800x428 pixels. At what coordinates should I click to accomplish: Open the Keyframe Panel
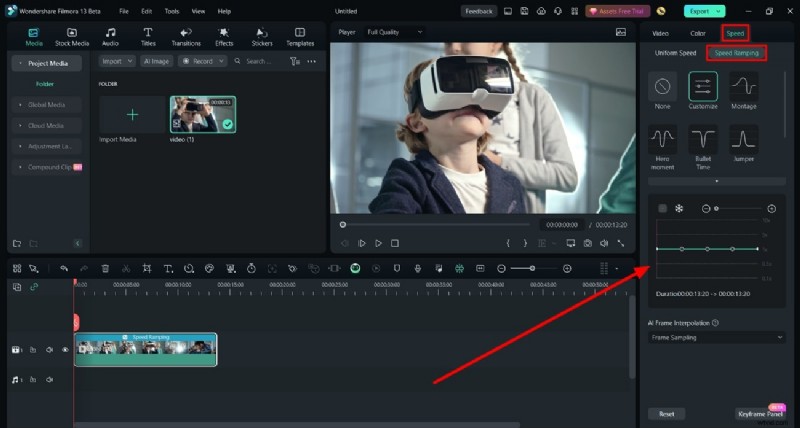coord(760,414)
